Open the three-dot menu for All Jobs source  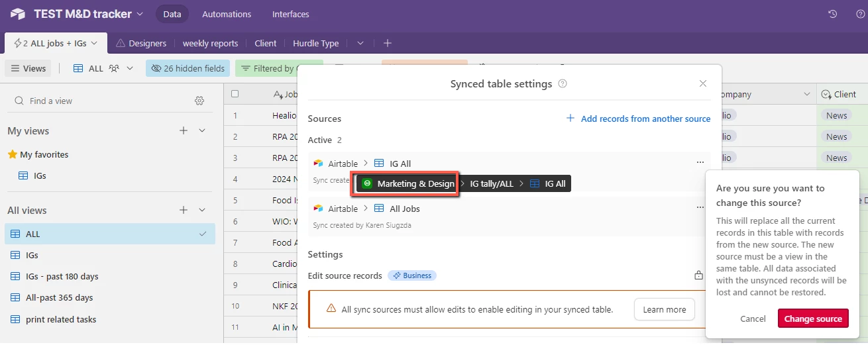[700, 208]
